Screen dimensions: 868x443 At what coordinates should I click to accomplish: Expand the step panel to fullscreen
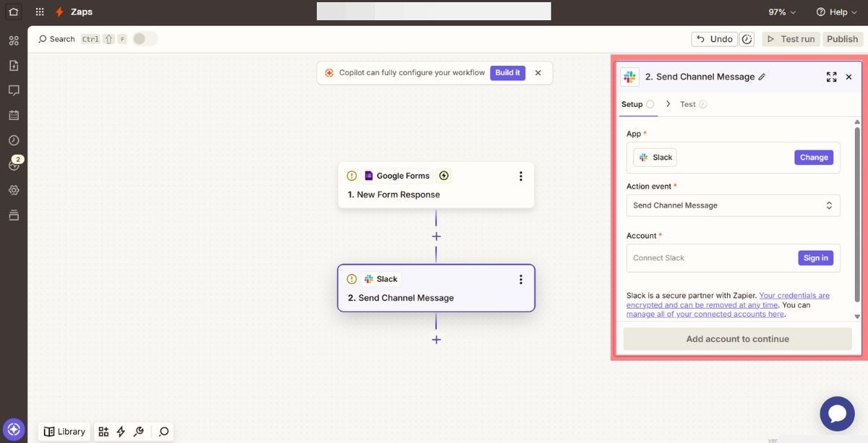pyautogui.click(x=831, y=77)
